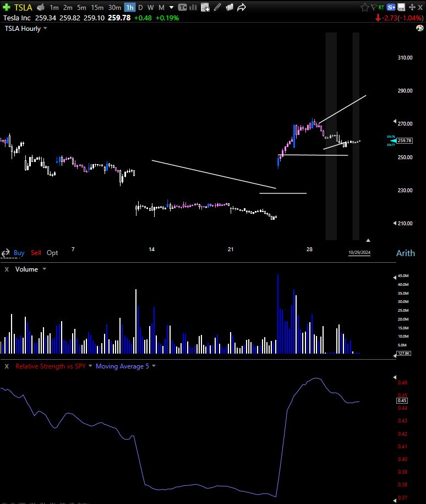Click the red -2.73(-1.04%) change readout
The width and height of the screenshot is (426, 504).
(402, 18)
